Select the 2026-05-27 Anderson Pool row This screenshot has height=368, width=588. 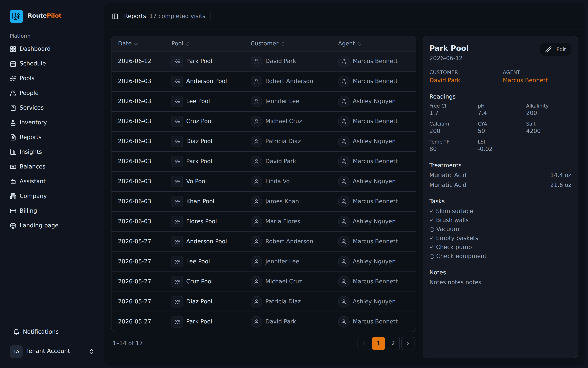[263, 241]
